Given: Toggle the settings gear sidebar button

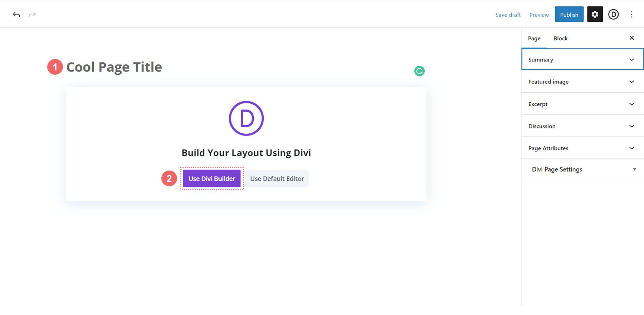Looking at the screenshot, I should (x=595, y=14).
